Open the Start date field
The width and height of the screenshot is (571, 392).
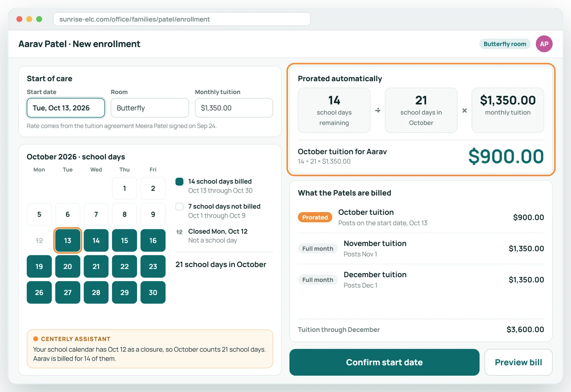66,108
